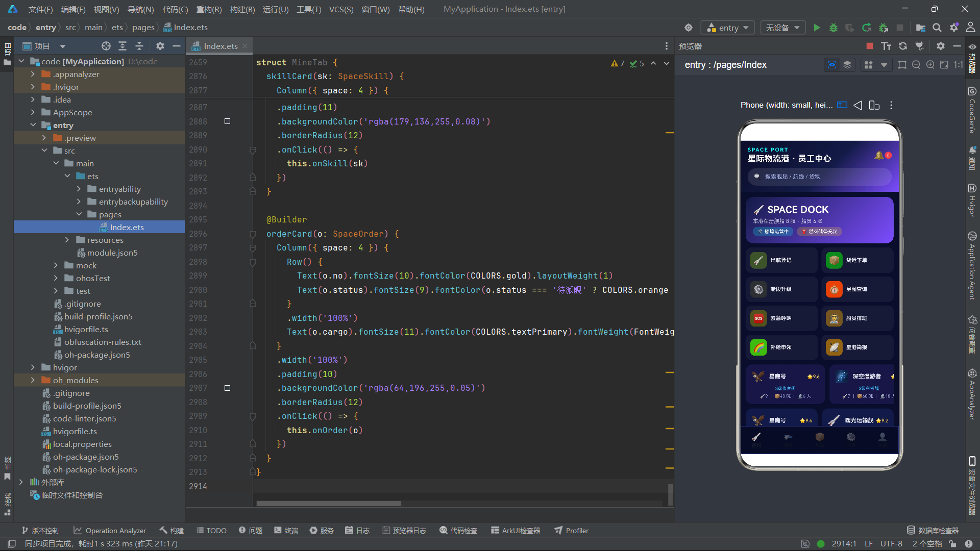Image resolution: width=980 pixels, height=551 pixels.
Task: Zoom in the preview
Action: coord(930,65)
